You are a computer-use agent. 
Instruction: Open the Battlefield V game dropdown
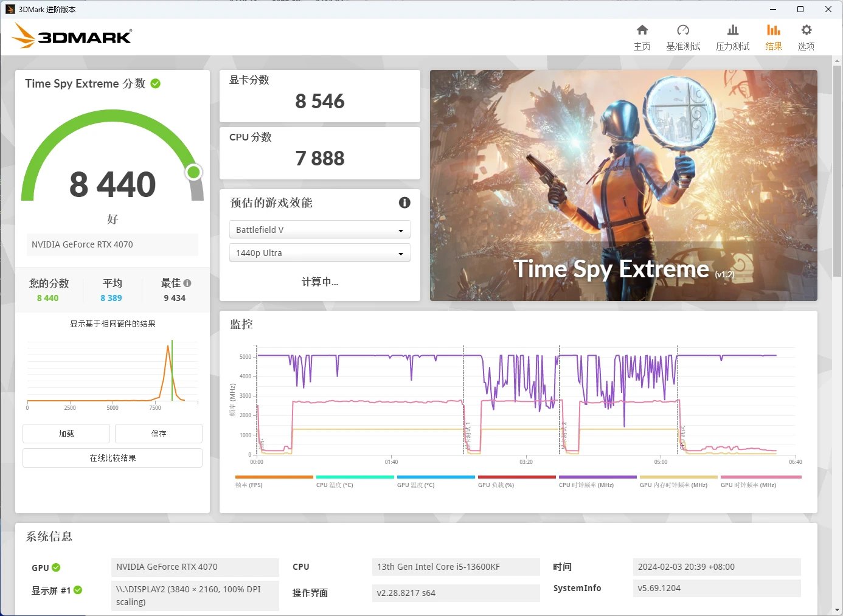(320, 230)
